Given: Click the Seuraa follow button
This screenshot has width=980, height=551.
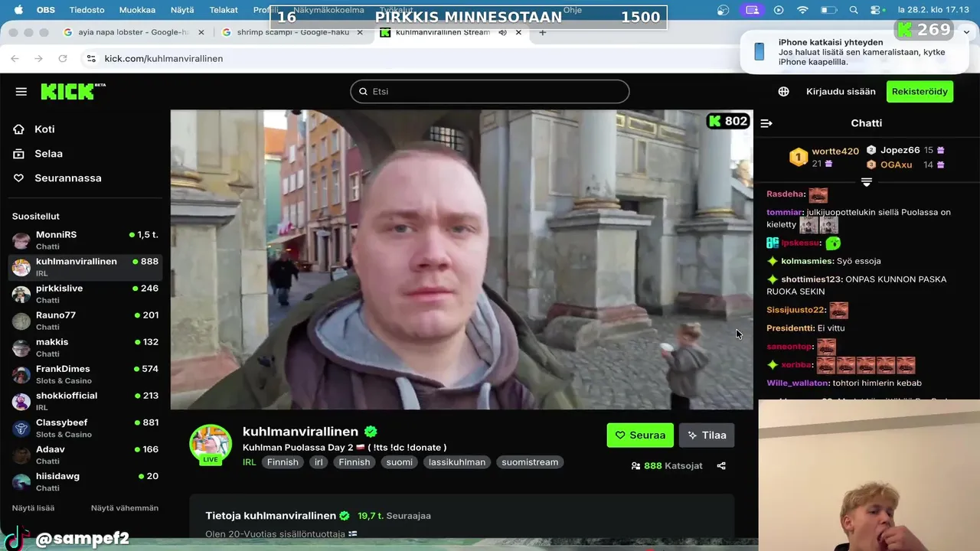Looking at the screenshot, I should [x=640, y=435].
